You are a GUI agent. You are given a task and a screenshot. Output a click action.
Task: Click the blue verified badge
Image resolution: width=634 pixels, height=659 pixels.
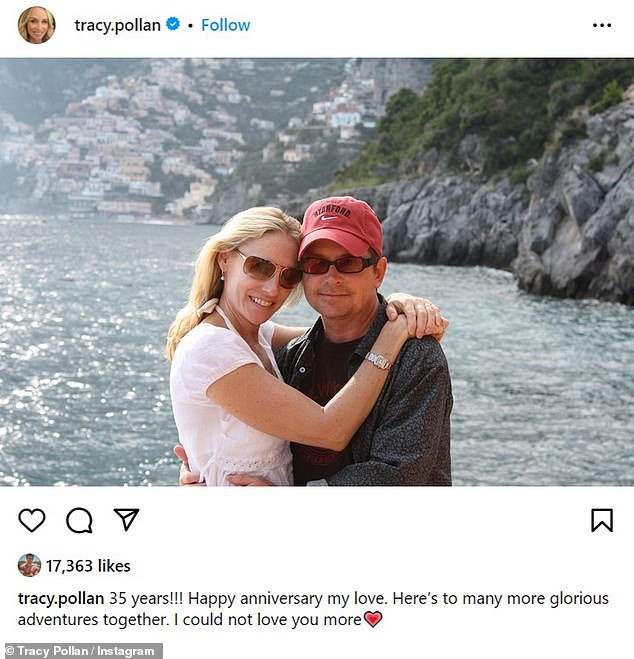[173, 24]
